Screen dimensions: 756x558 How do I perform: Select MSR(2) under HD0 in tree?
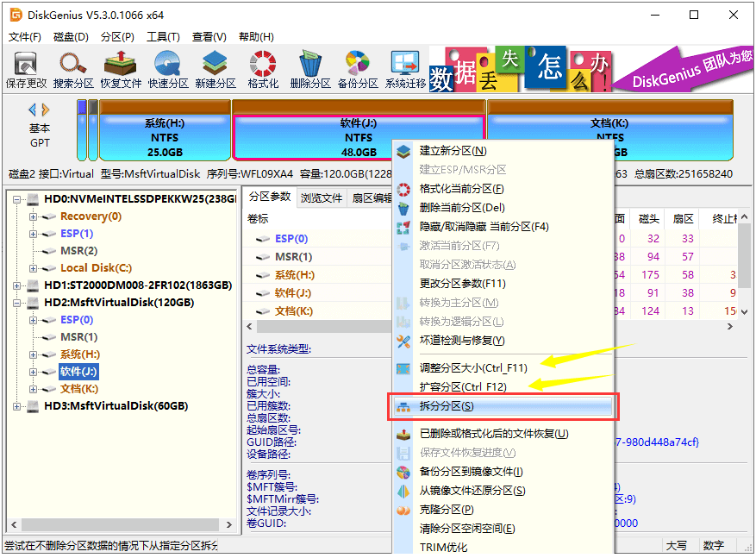pos(78,251)
